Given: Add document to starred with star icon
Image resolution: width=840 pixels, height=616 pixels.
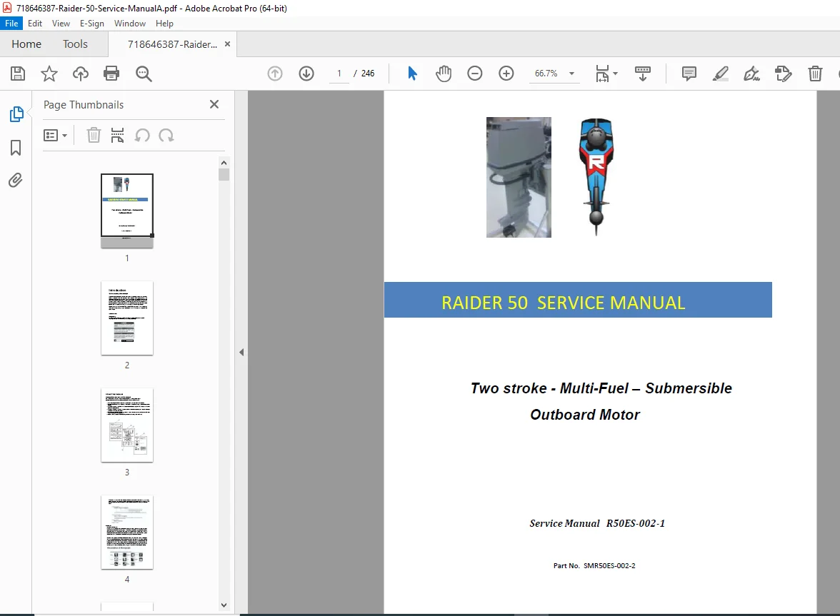Looking at the screenshot, I should point(49,74).
